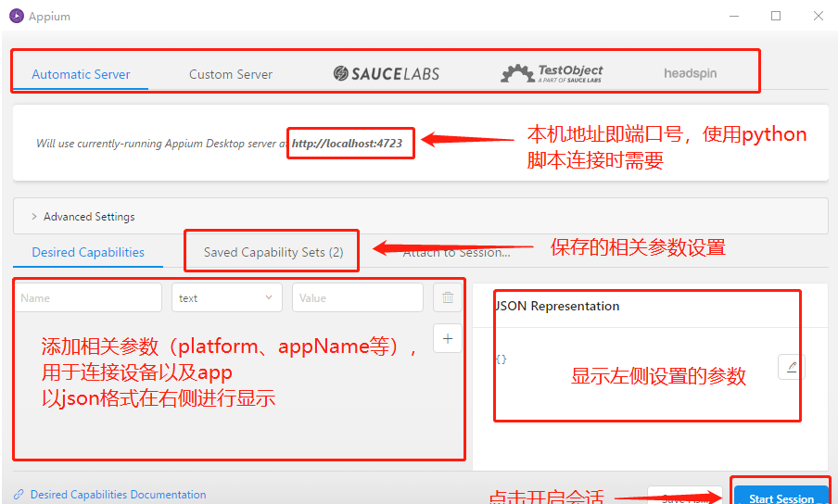Screen dimensions: 838x504
Task: Open the Saved Capability Sets tab
Action: coord(273,252)
